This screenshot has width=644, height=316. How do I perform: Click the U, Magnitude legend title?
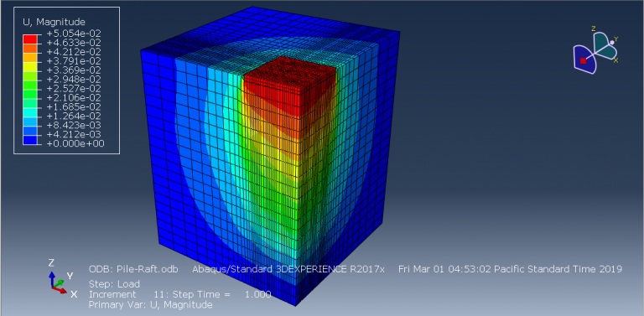[x=54, y=22]
